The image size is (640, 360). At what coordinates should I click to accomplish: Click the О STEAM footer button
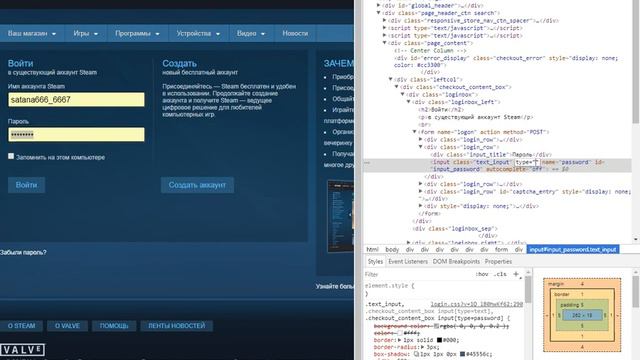pos(22,326)
